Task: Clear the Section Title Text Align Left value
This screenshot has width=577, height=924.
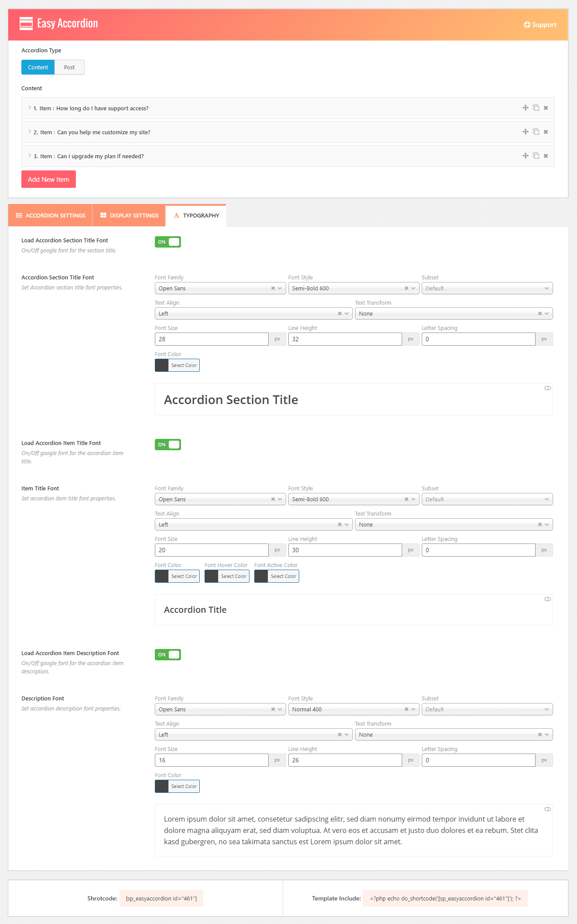Action: pos(340,313)
